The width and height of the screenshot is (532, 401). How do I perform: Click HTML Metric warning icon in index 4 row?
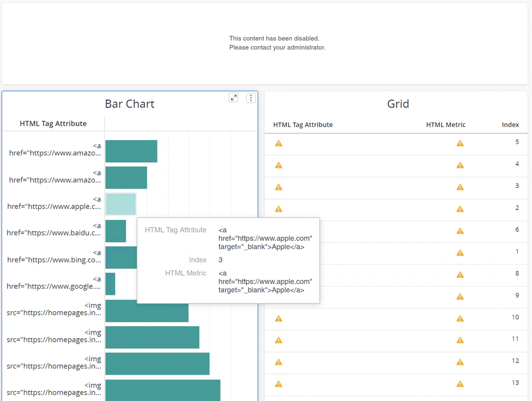click(x=460, y=165)
